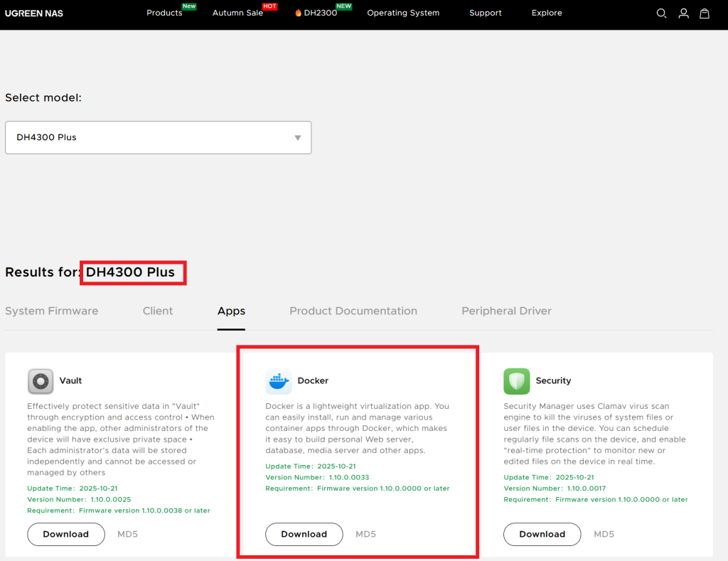Open the shopping cart icon
728x561 pixels.
tap(705, 14)
